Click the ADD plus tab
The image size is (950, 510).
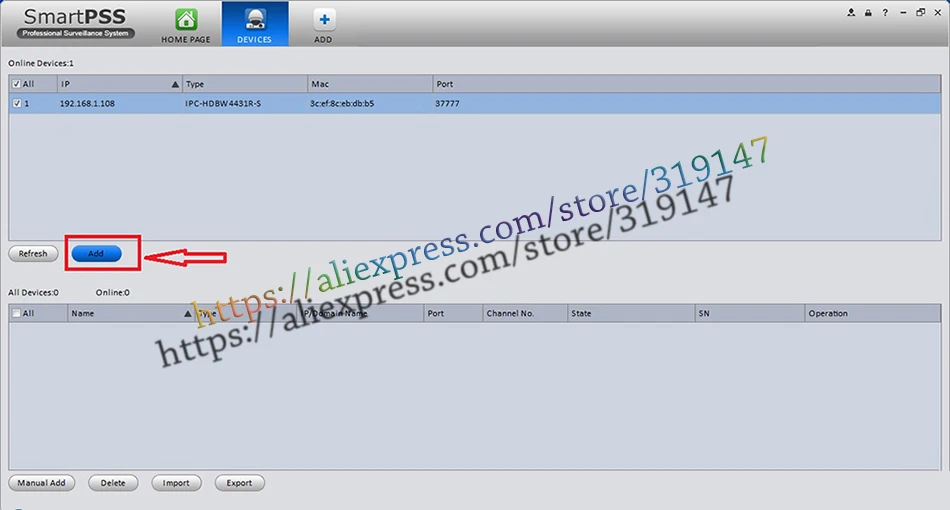tap(324, 25)
